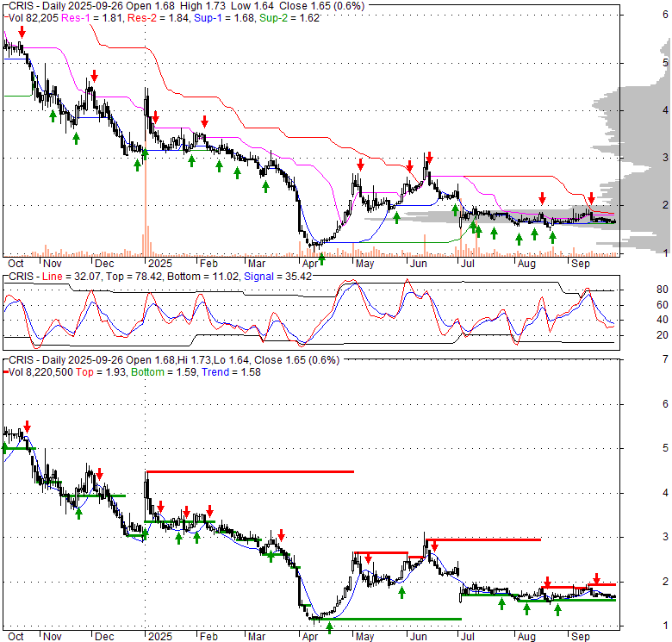Click the Oct label on the top chart's date axis
This screenshot has height=642, width=672.
click(16, 263)
